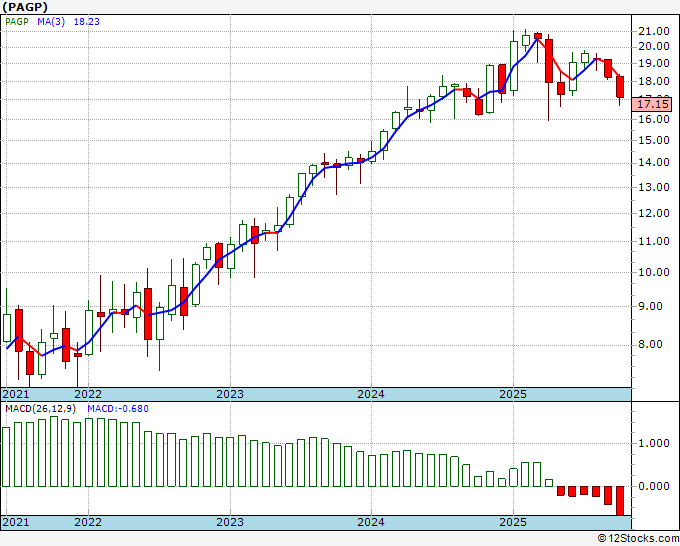Click the 13.00 price axis label

(654, 187)
